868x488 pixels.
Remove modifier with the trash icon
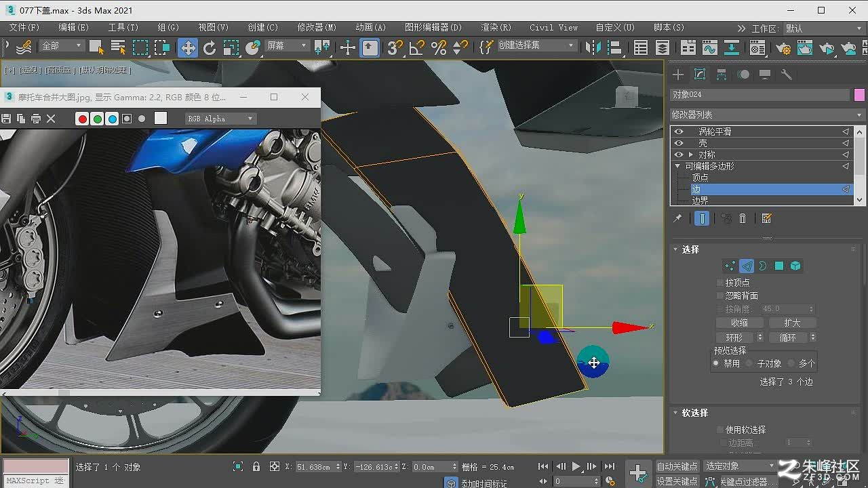(x=743, y=218)
